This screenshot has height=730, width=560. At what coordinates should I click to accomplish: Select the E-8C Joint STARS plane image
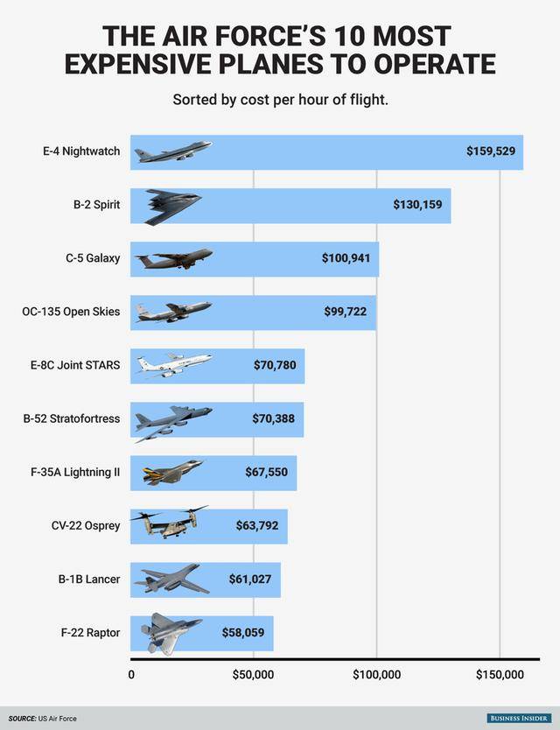coord(173,365)
